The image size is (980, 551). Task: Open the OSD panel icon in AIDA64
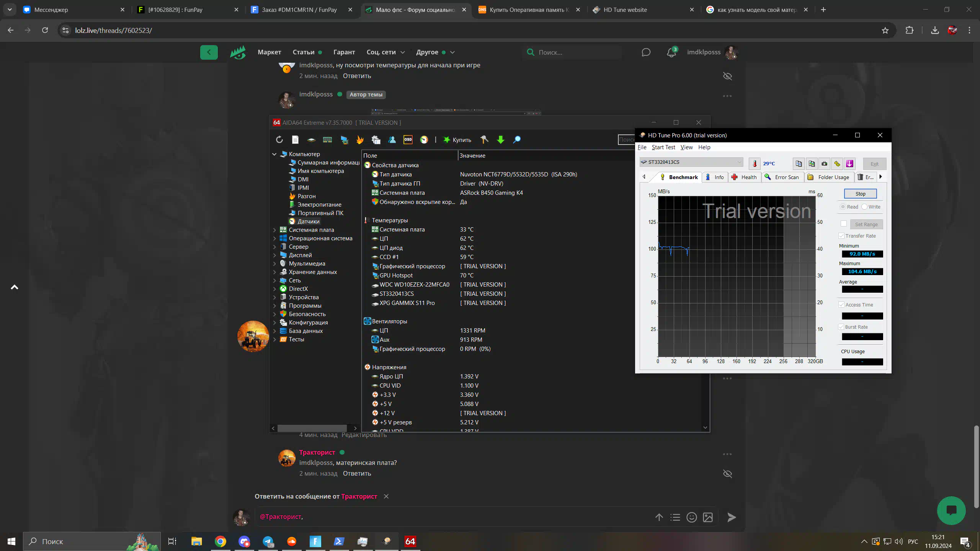[x=408, y=140]
